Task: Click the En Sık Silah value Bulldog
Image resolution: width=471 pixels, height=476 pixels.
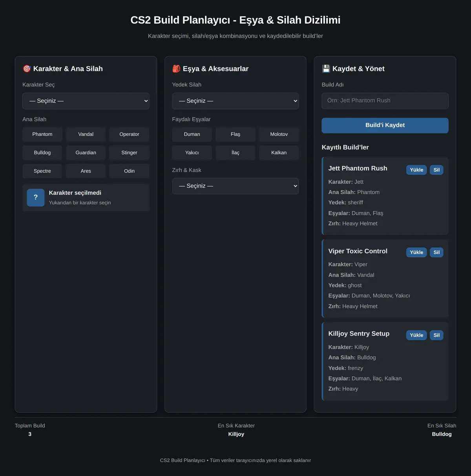Action: point(442,434)
